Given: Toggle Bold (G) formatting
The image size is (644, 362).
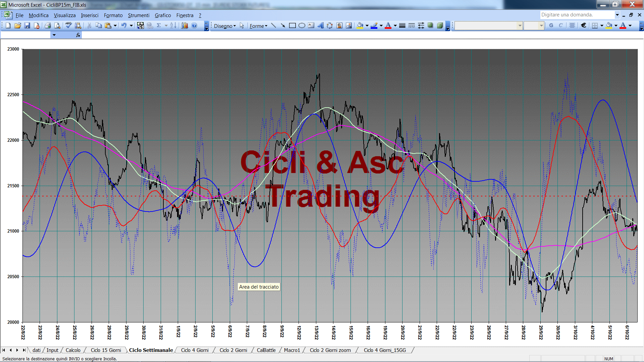Looking at the screenshot, I should [551, 25].
